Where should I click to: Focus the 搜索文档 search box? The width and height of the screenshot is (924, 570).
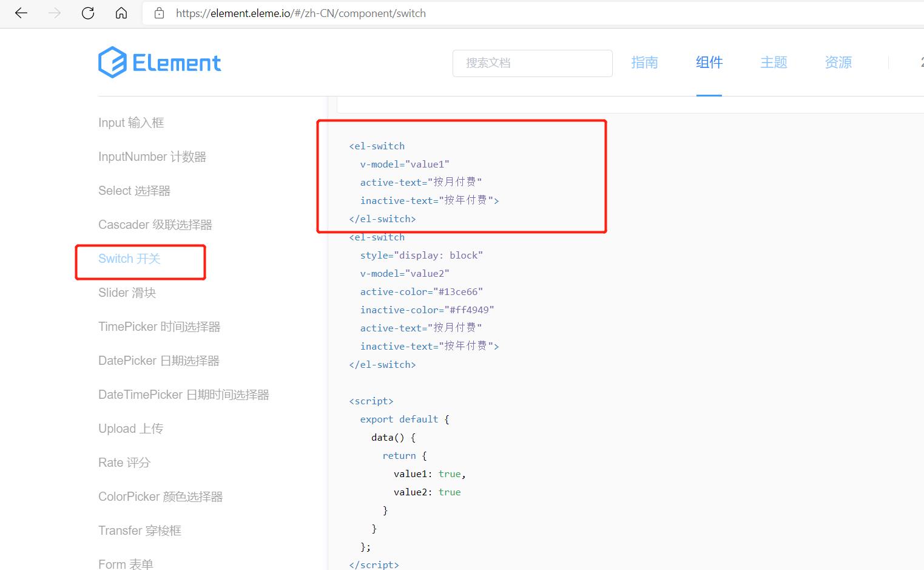click(532, 63)
